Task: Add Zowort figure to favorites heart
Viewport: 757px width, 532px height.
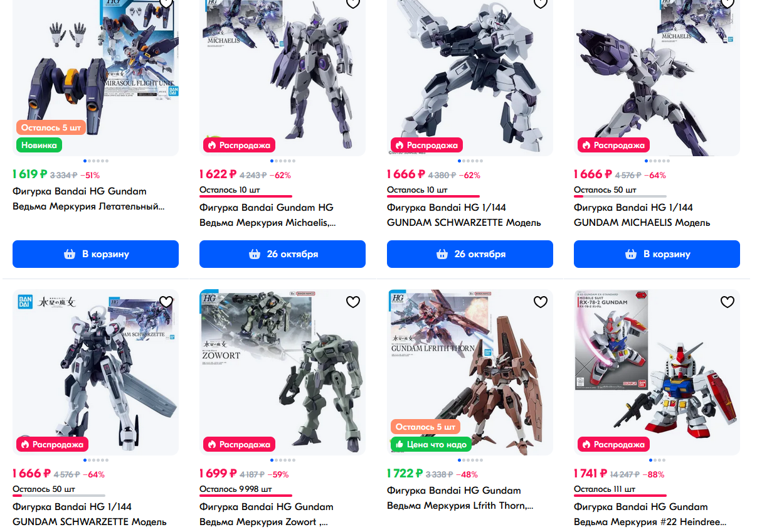Action: coord(353,302)
